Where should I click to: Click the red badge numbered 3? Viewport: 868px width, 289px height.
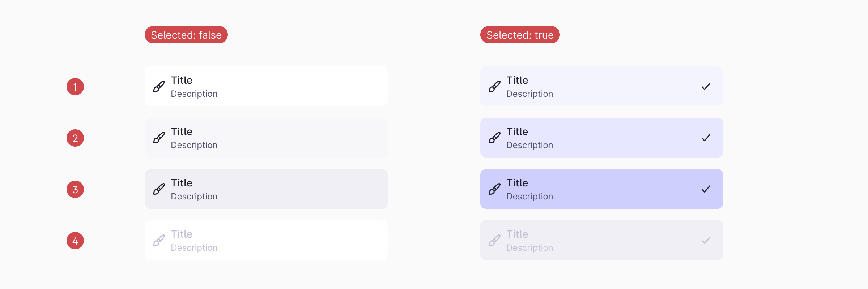(x=75, y=189)
